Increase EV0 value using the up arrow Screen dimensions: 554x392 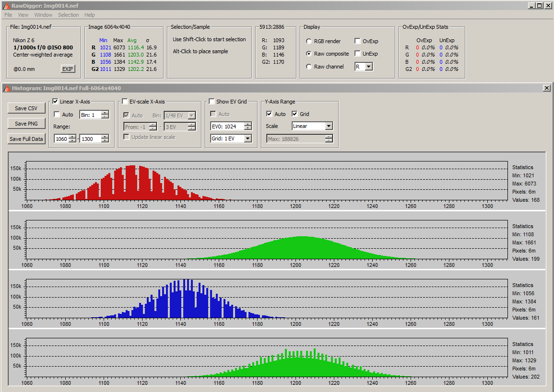coord(248,124)
